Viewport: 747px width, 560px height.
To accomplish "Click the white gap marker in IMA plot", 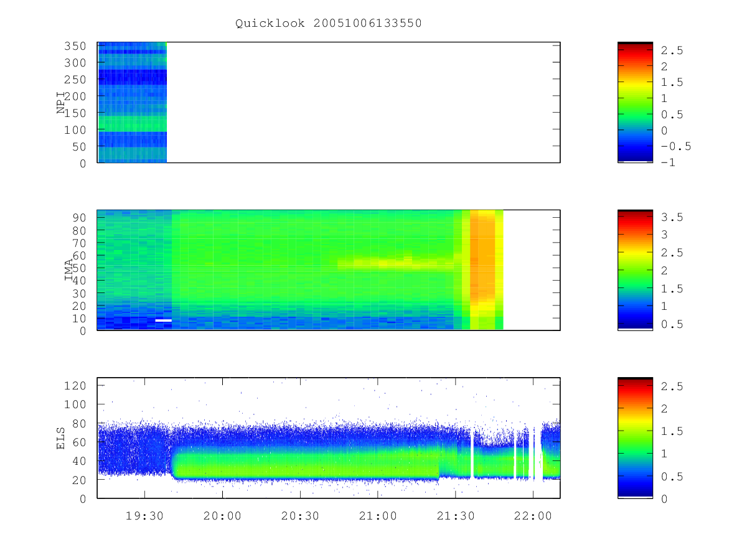I will tap(163, 320).
